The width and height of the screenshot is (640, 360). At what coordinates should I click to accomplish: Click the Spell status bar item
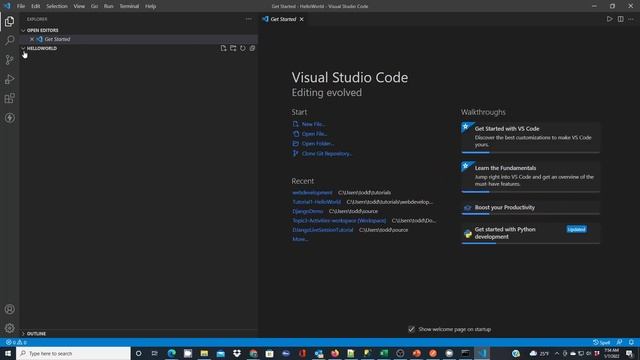click(602, 342)
